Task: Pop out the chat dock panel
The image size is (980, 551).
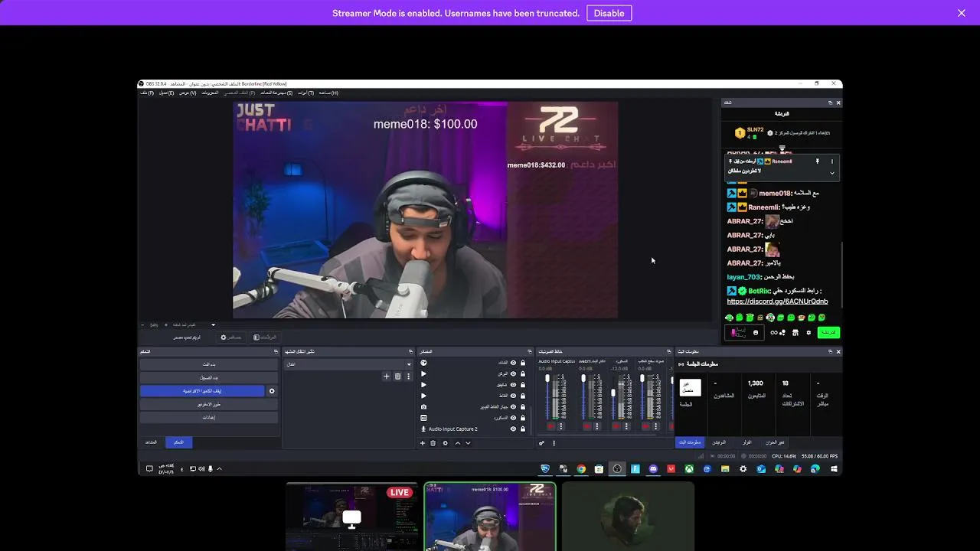Action: pos(830,103)
